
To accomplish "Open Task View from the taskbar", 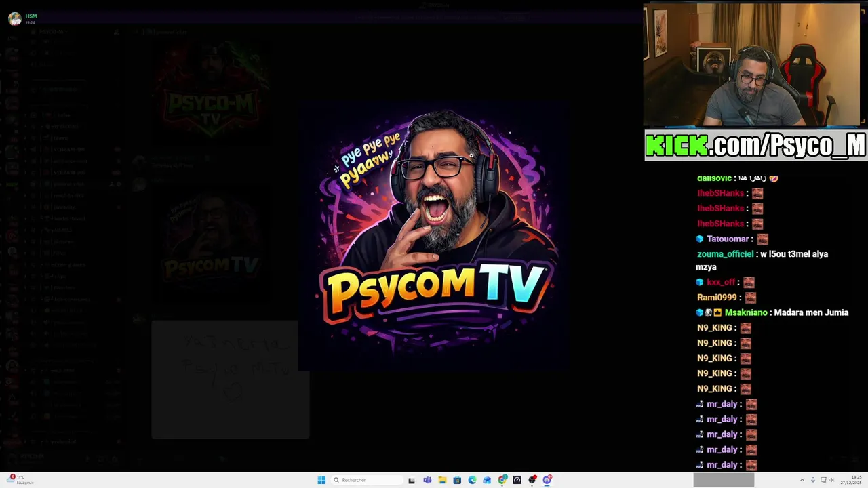I will [x=412, y=480].
